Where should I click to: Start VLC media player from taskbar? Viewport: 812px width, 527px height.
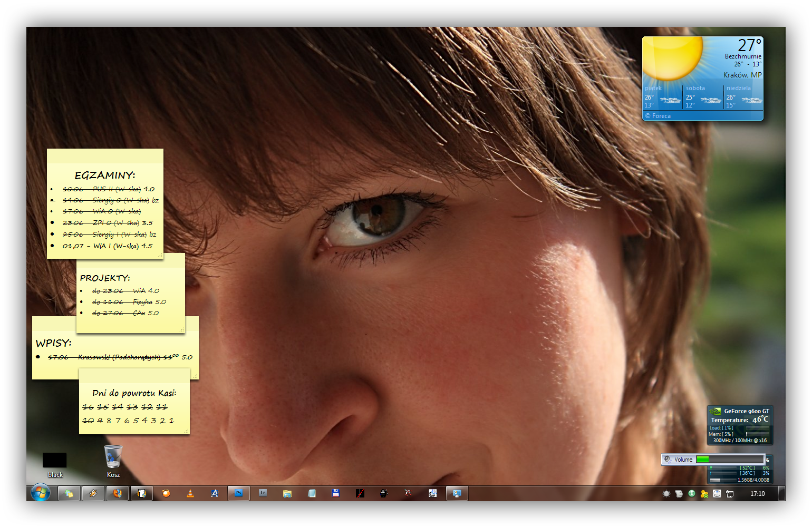click(x=190, y=493)
